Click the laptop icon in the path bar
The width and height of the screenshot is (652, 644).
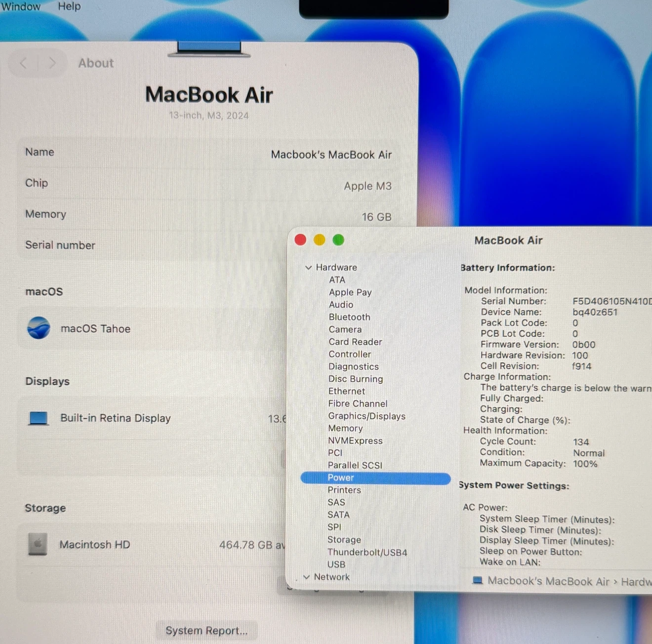pyautogui.click(x=477, y=580)
